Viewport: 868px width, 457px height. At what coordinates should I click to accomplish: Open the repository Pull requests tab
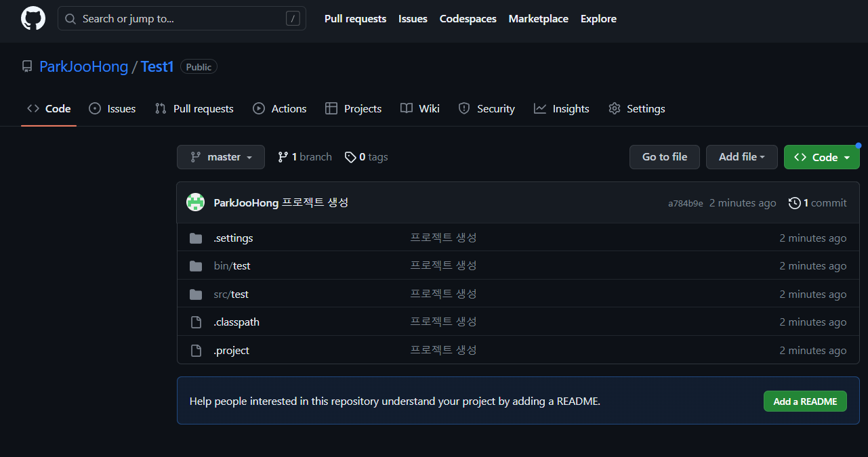click(x=194, y=108)
